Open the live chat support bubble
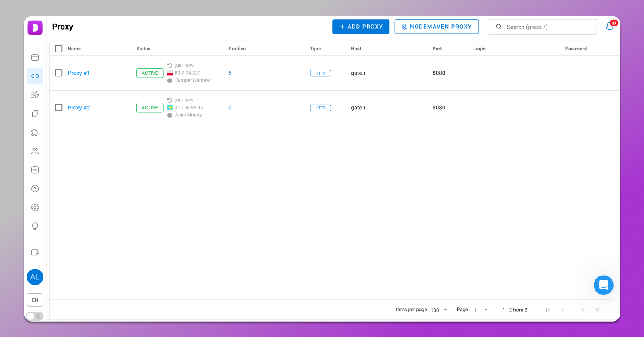This screenshot has height=337, width=644. pyautogui.click(x=603, y=285)
